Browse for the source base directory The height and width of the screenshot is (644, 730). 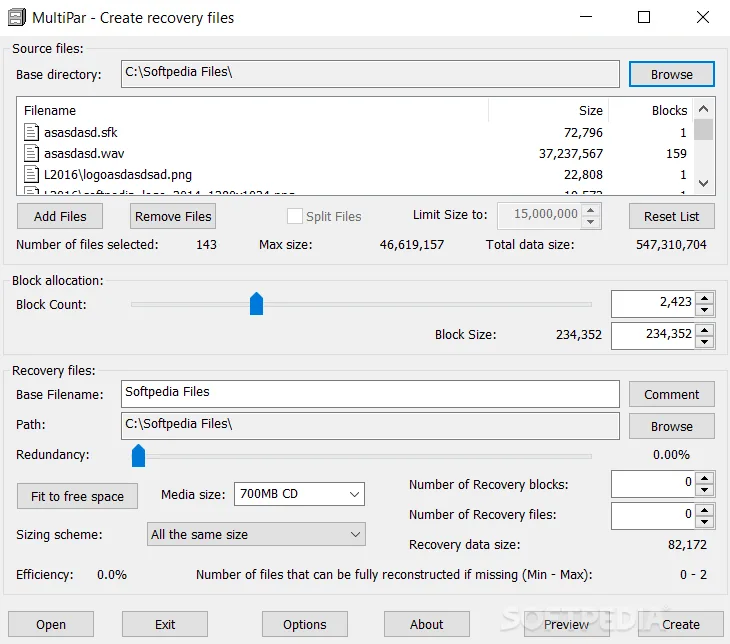click(672, 74)
